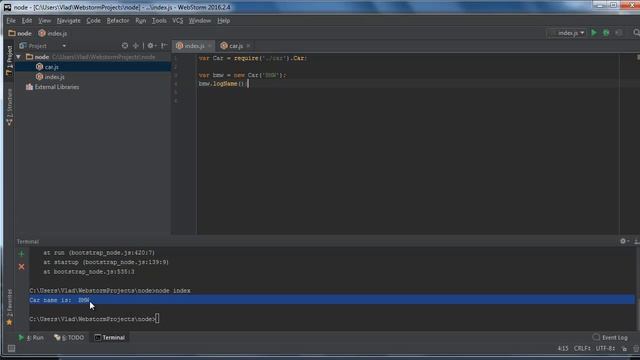Open Project panel gear settings icon
The height and width of the screenshot is (360, 640).
point(151,46)
